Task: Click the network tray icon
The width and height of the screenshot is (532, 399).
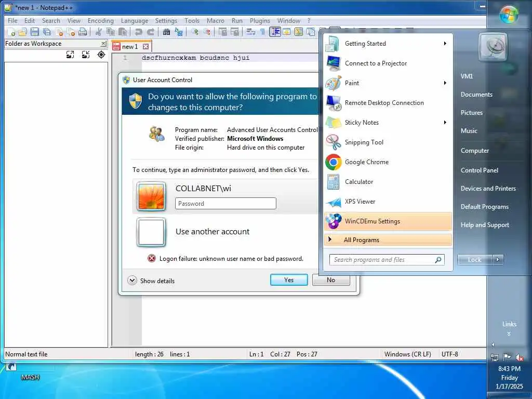Action: pyautogui.click(x=495, y=357)
